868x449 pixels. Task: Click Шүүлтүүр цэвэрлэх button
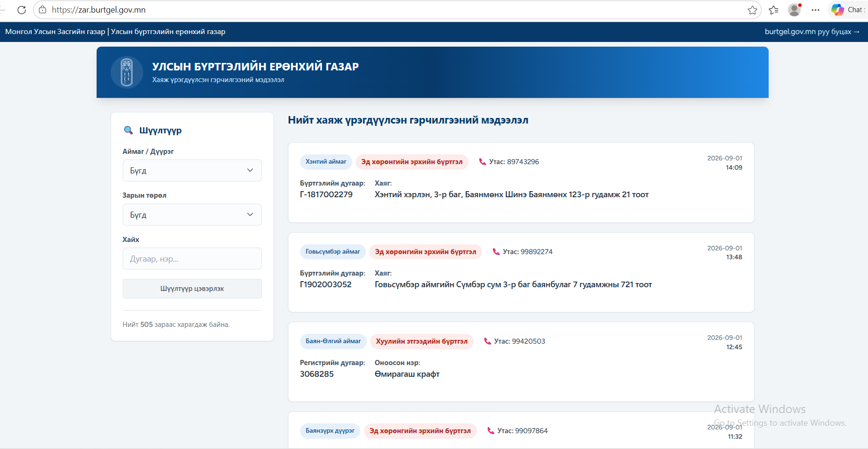click(192, 289)
